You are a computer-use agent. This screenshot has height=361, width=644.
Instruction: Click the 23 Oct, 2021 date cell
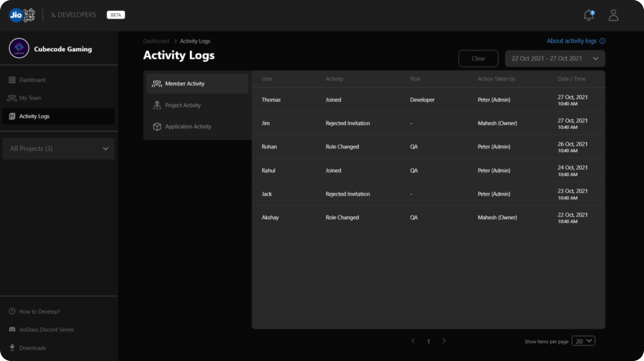coord(572,194)
